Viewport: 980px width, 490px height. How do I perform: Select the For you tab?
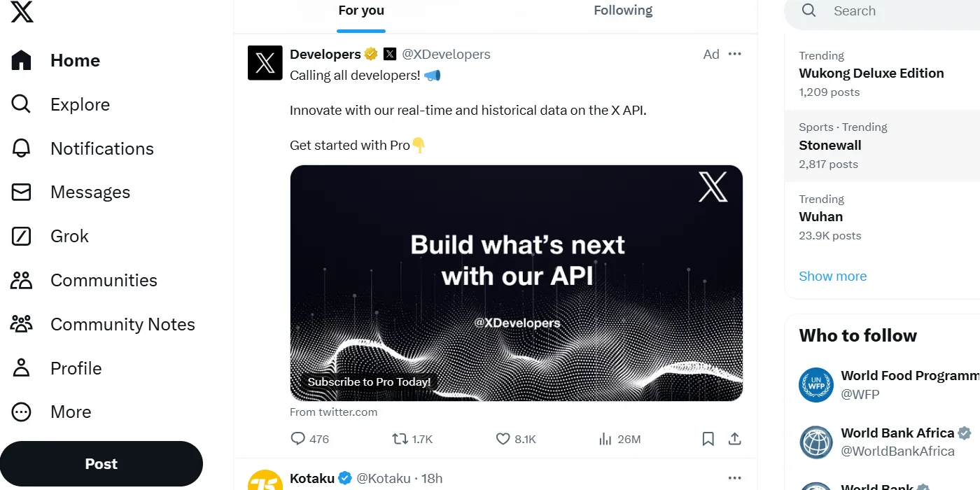[361, 10]
